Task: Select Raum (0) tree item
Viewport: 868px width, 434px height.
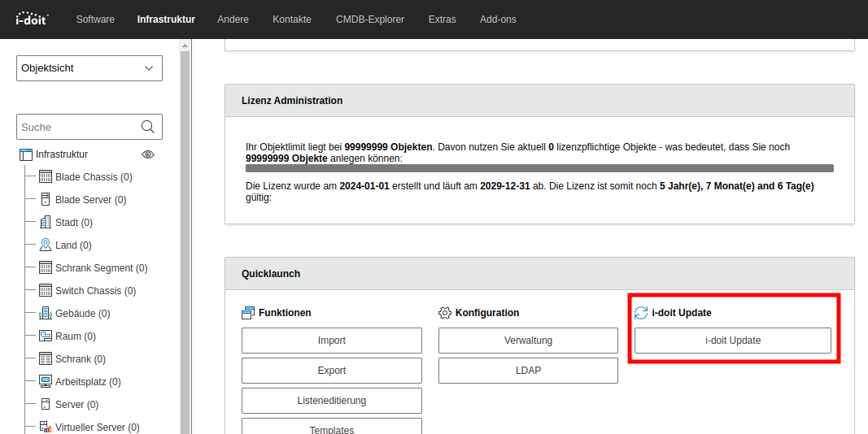Action: point(76,336)
